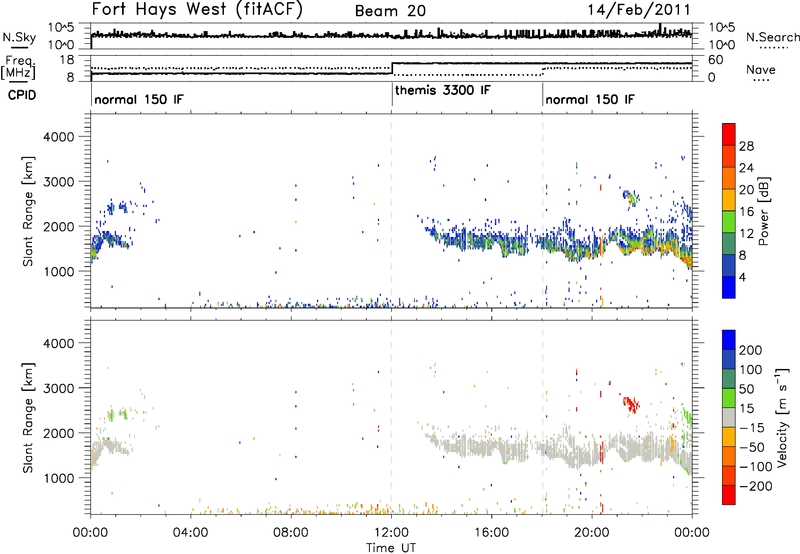Click the "20" value on the power colorbar
This screenshot has height=554, width=800.
746,190
